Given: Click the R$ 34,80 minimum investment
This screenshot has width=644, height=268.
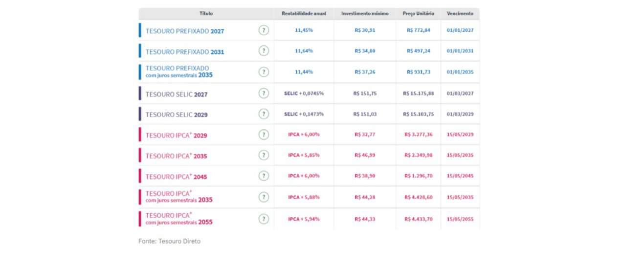Looking at the screenshot, I should click(365, 51).
